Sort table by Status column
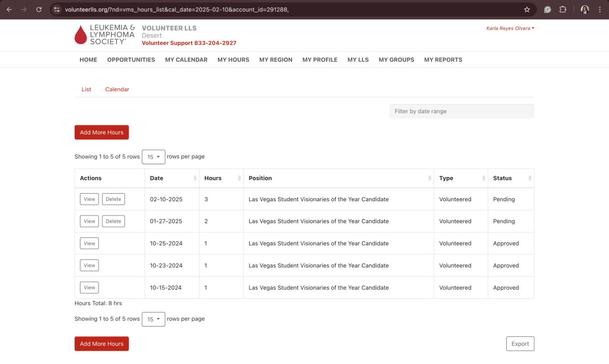The height and width of the screenshot is (364, 609). (530, 178)
